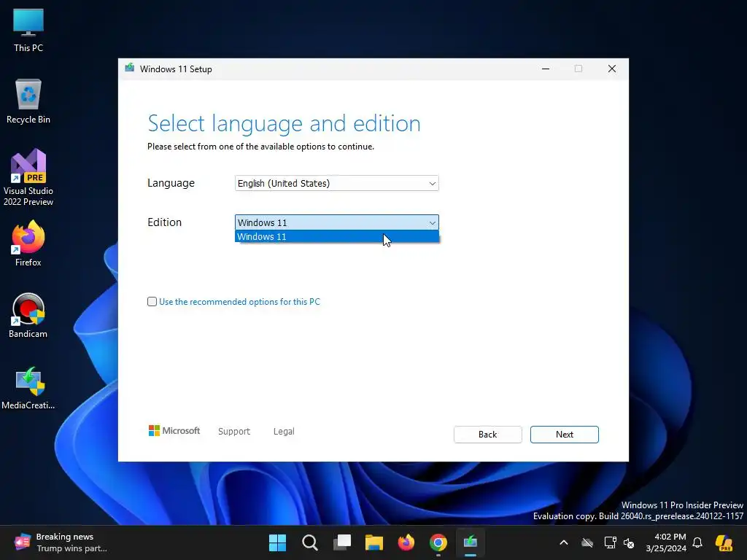The height and width of the screenshot is (560, 747).
Task: Open the This PC desktop icon
Action: [28, 31]
